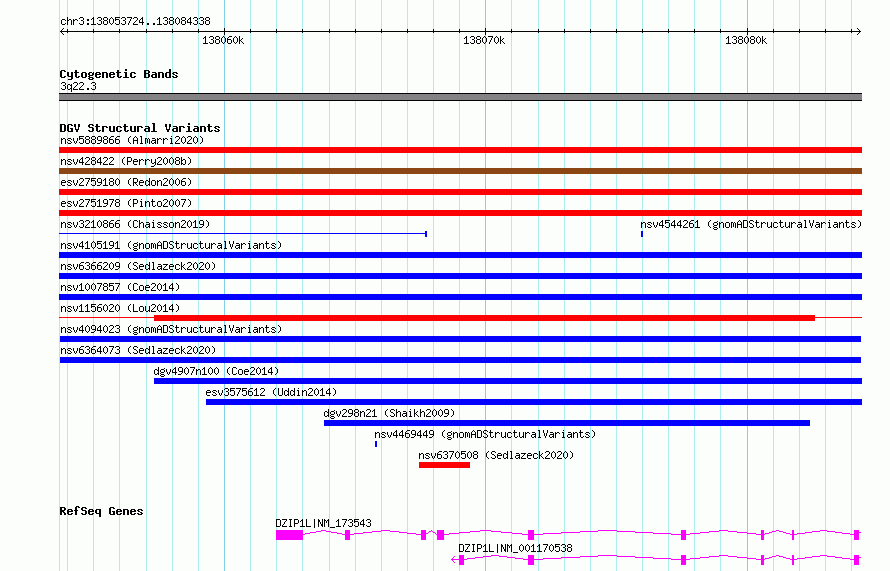Click the 138070k ruler label
This screenshot has width=890, height=571.
click(x=484, y=40)
